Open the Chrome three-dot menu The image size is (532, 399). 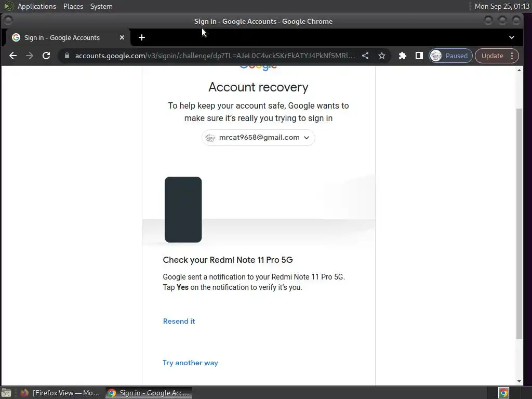512,56
